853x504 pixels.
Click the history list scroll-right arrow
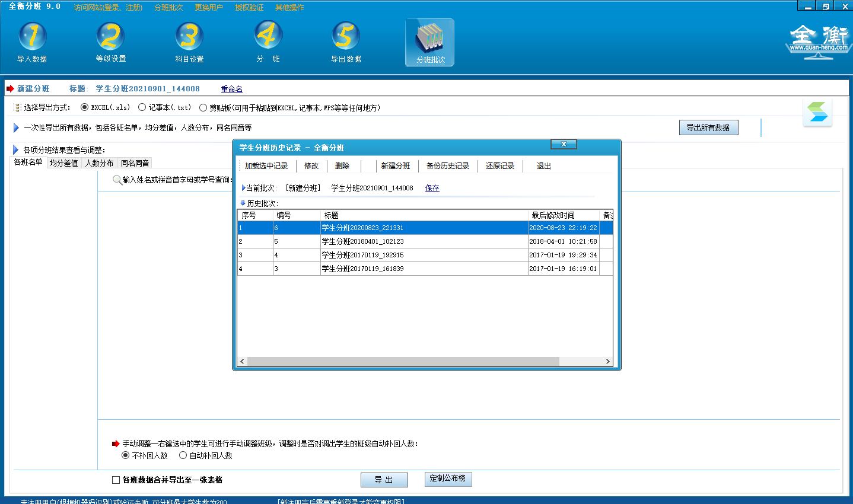(x=607, y=361)
